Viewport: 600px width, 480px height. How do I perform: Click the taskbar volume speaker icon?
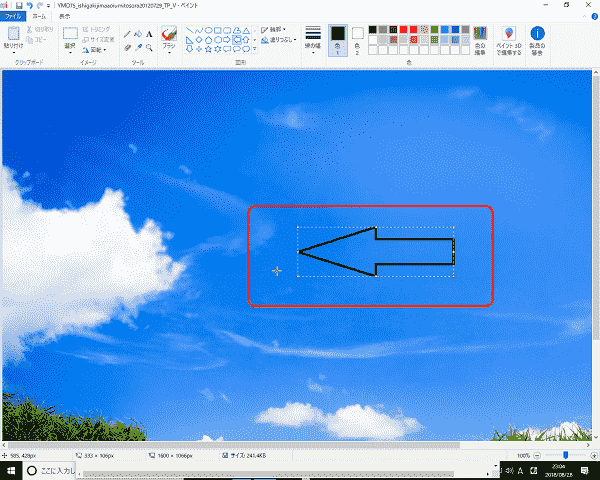(x=510, y=470)
